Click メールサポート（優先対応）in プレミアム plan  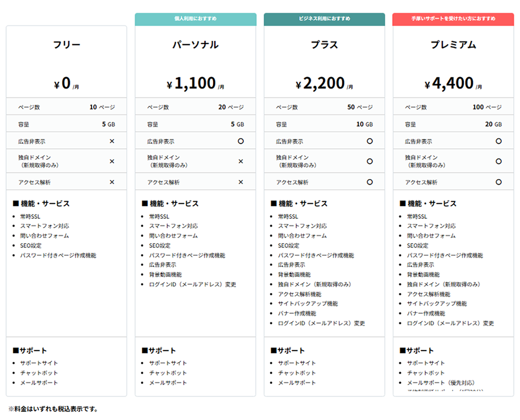(441, 383)
